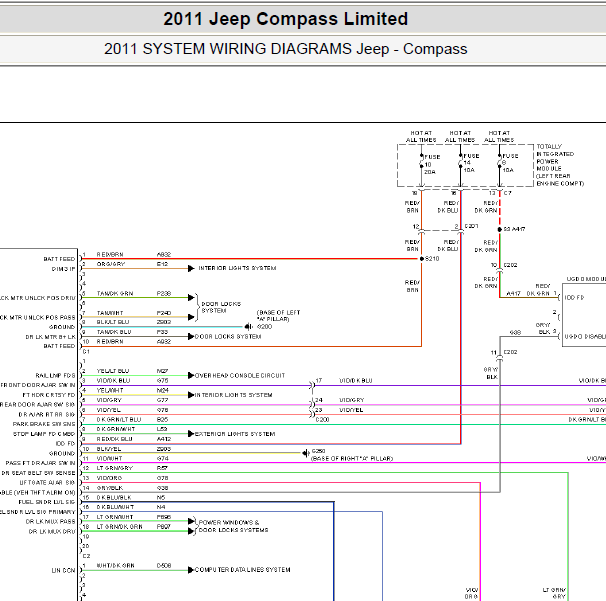606x601 pixels.
Task: Click the 'DK BLU/WHT' wire label
Action: pyautogui.click(x=115, y=507)
